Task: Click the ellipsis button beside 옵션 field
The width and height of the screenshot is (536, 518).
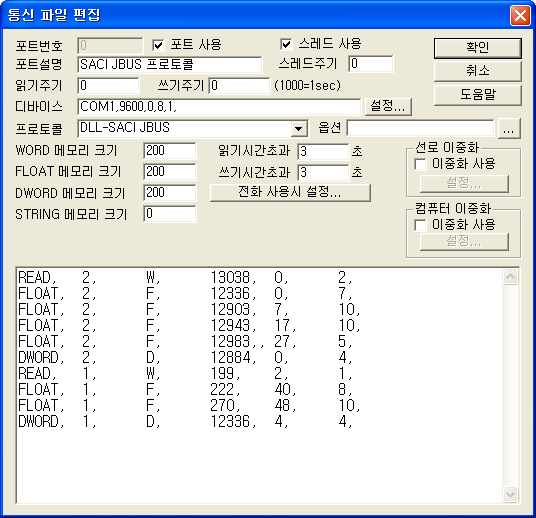Action: 509,129
